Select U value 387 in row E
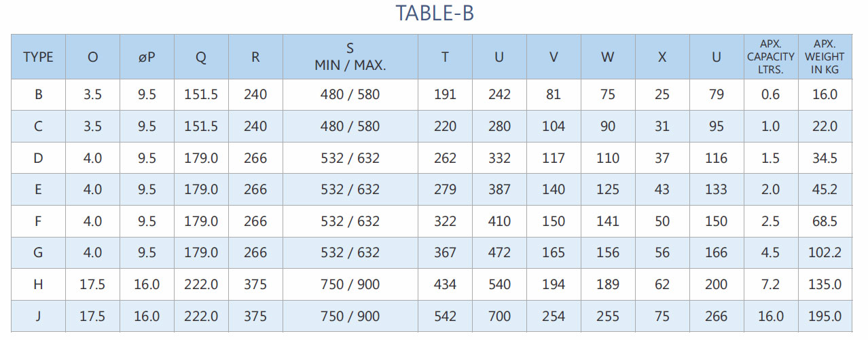Image resolution: width=868 pixels, height=340 pixels. click(x=499, y=189)
